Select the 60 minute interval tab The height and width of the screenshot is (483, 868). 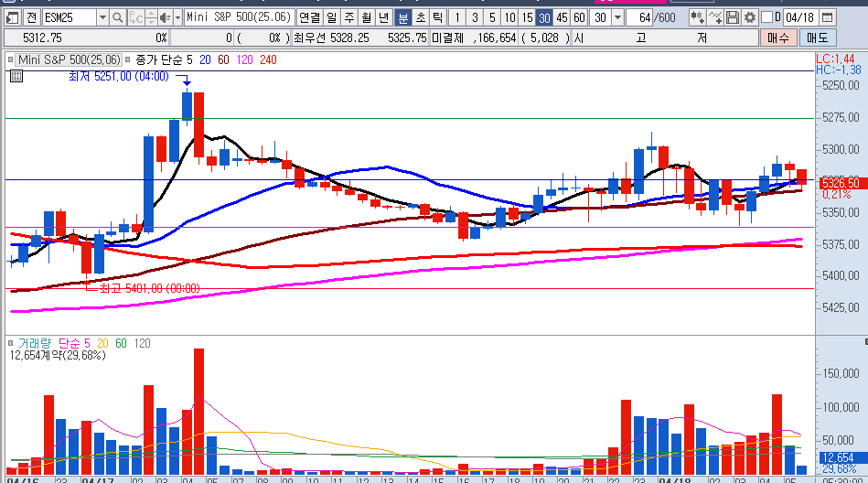click(x=579, y=17)
